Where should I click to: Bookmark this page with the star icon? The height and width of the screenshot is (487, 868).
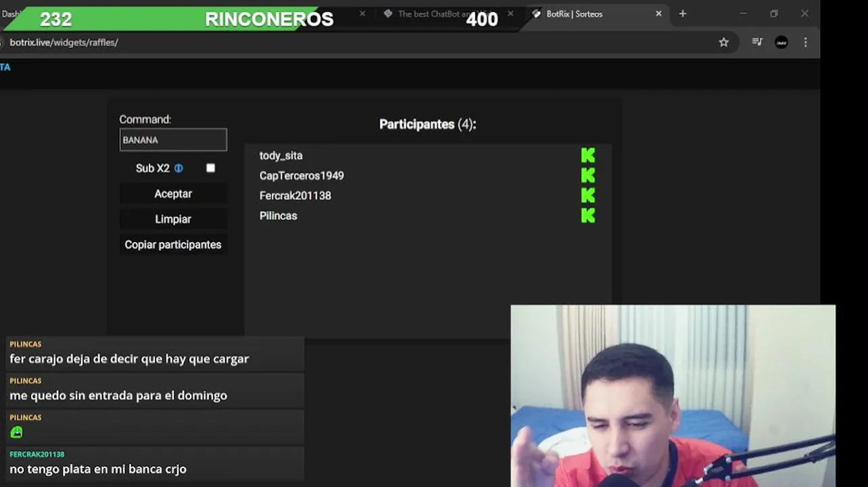click(724, 42)
